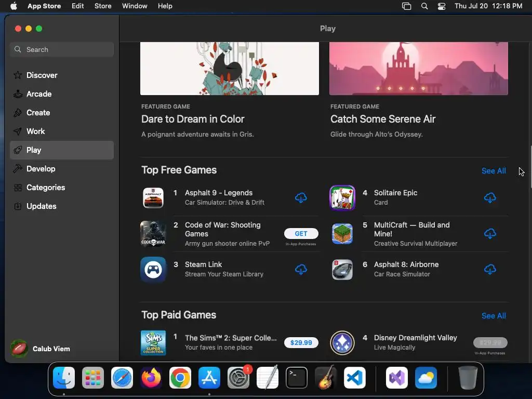Viewport: 532px width, 399px height.
Task: Open the MultiCraft app icon
Action: 342,234
